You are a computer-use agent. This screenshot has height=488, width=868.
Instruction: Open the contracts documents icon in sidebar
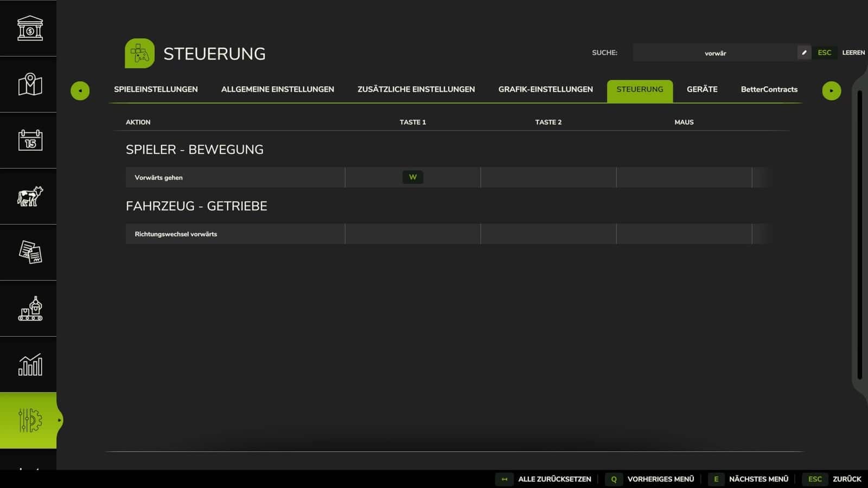point(30,252)
